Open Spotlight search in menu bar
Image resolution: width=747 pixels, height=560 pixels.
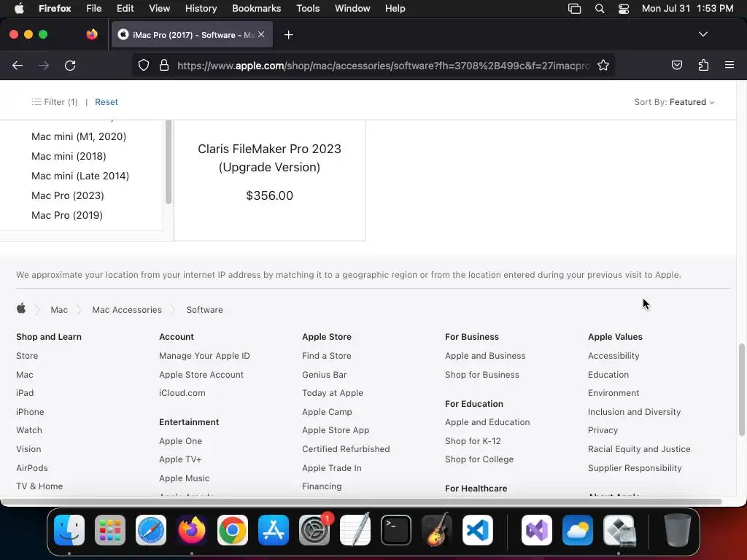click(x=600, y=9)
